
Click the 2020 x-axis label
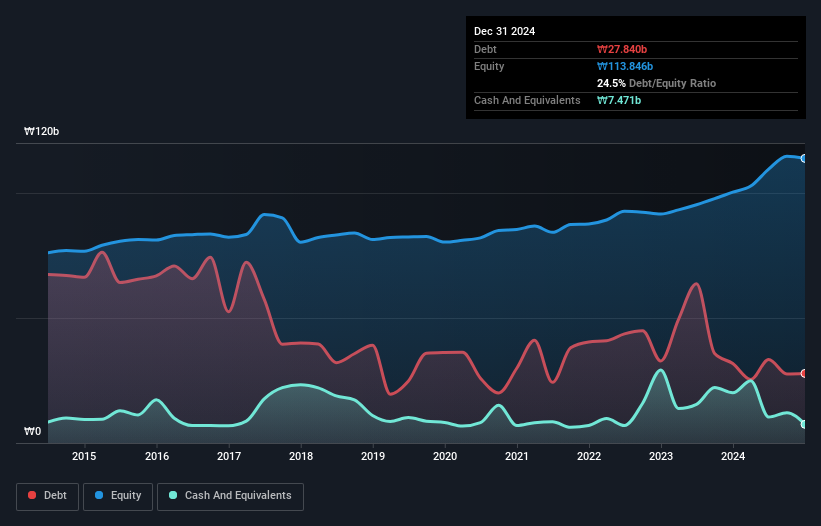[445, 456]
